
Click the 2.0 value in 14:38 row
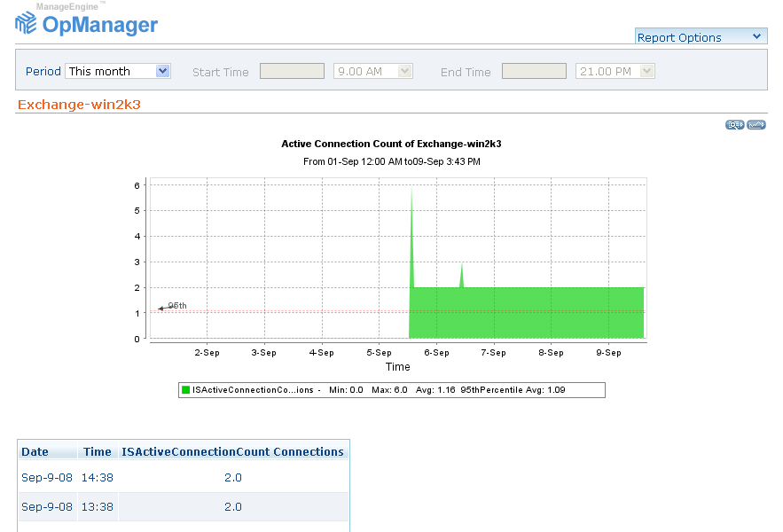coord(232,478)
